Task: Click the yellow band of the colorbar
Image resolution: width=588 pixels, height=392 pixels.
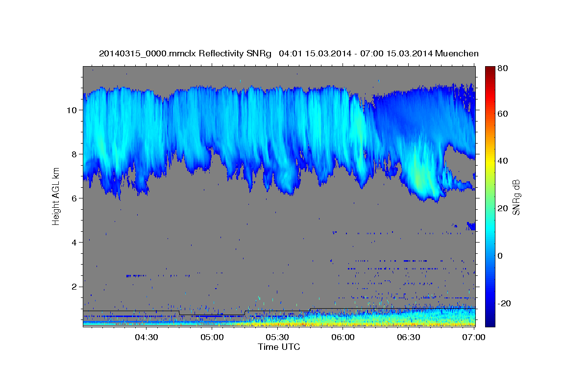Action: coord(490,161)
